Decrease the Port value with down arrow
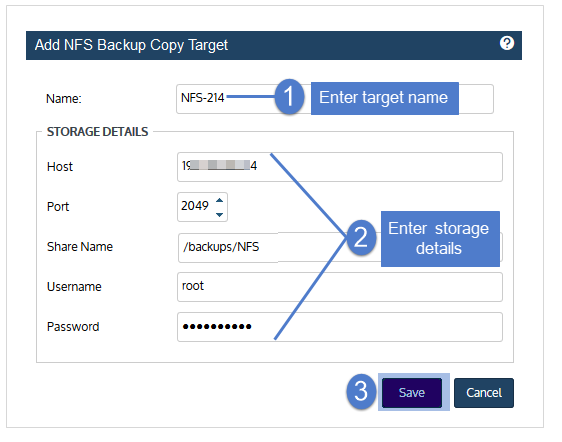The image size is (562, 442). (220, 214)
